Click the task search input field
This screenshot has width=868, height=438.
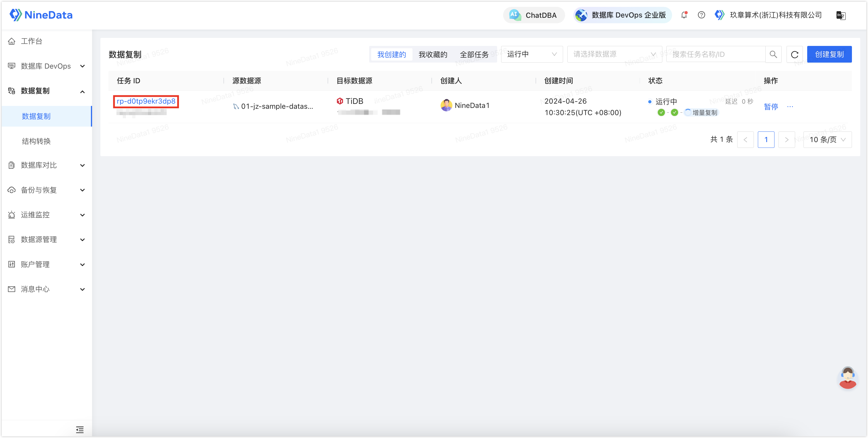[x=714, y=54]
